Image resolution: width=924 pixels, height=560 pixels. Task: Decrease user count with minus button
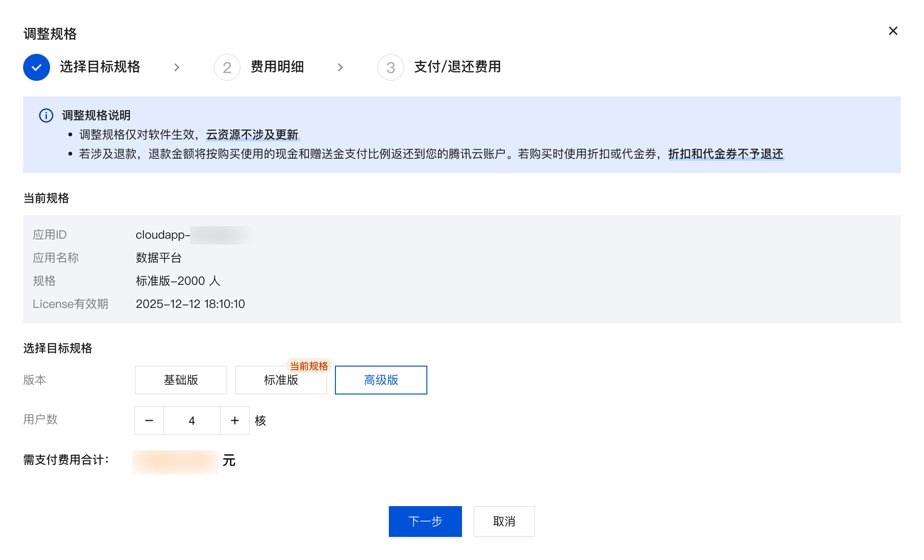coord(149,420)
